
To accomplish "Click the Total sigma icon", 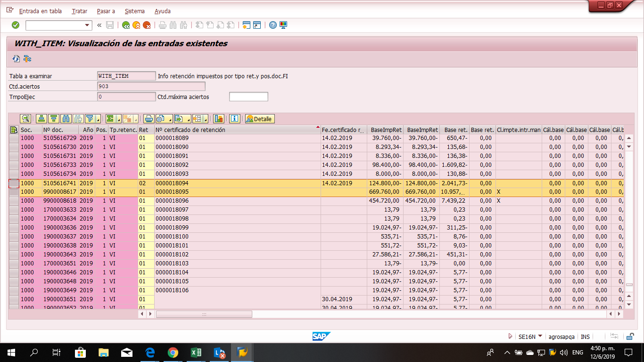I will tap(110, 119).
